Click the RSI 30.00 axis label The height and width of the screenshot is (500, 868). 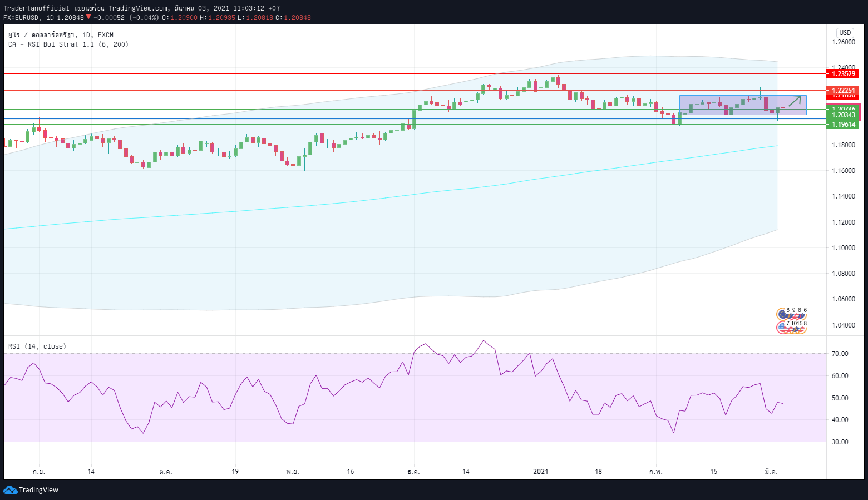tap(840, 442)
